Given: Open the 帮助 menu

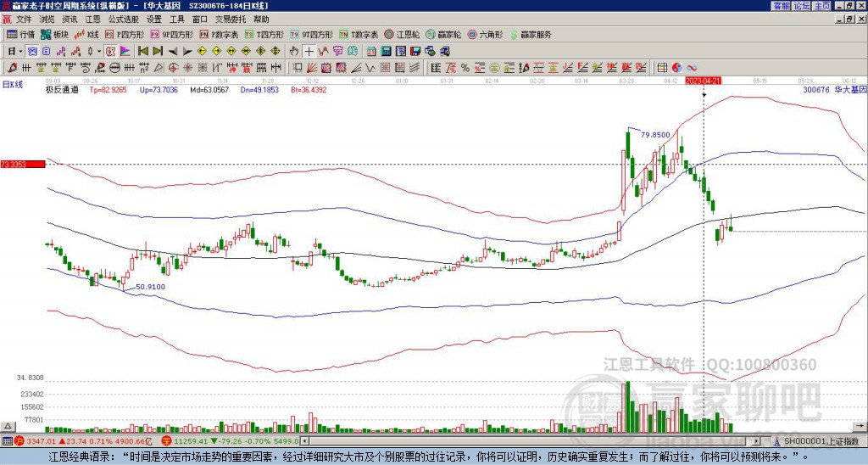Looking at the screenshot, I should 261,20.
